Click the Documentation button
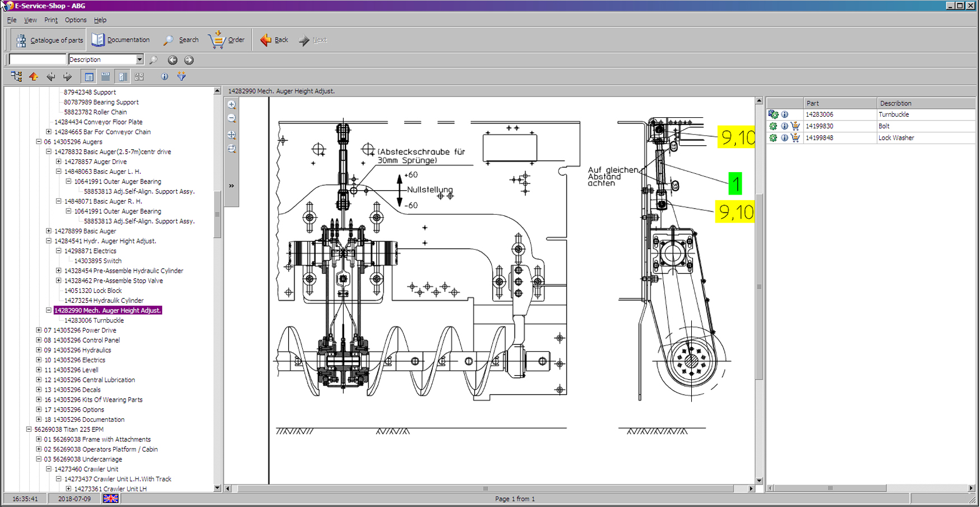Viewport: 980px width, 507px height. pos(121,40)
